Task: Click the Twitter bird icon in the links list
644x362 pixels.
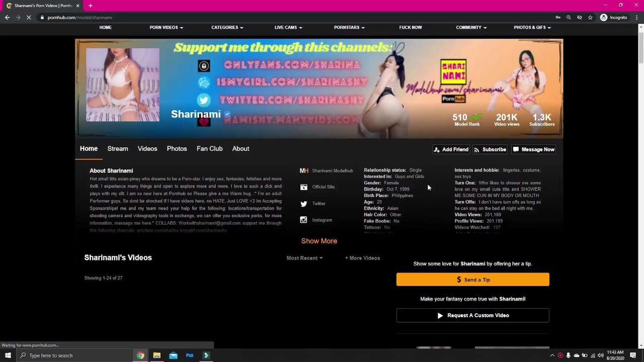Action: (x=304, y=204)
